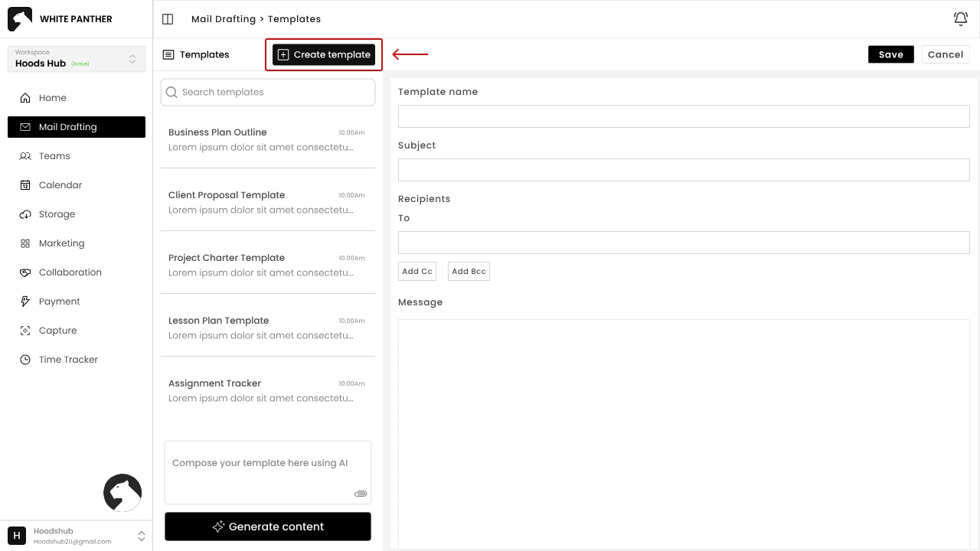The height and width of the screenshot is (551, 980).
Task: Click the panther chat avatar icon
Action: tap(122, 493)
